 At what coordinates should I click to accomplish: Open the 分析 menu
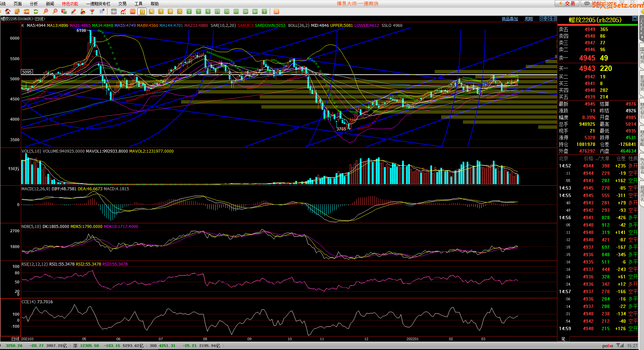[x=34, y=4]
